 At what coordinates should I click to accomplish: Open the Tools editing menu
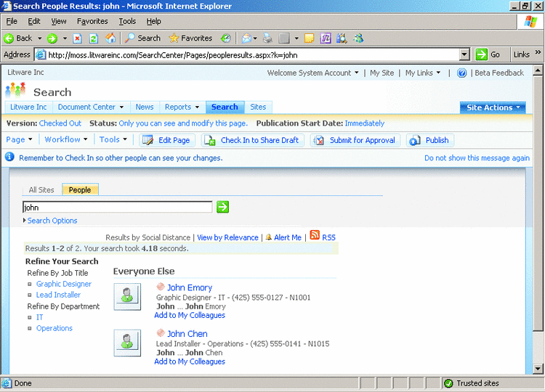113,139
